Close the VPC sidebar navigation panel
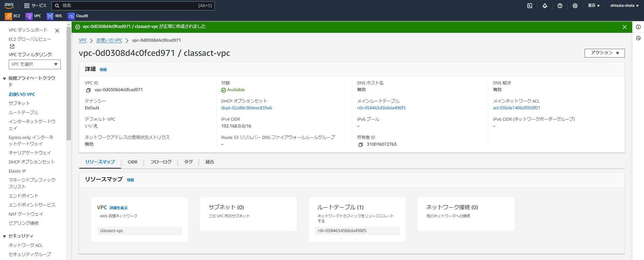644x260 pixels. 57,31
